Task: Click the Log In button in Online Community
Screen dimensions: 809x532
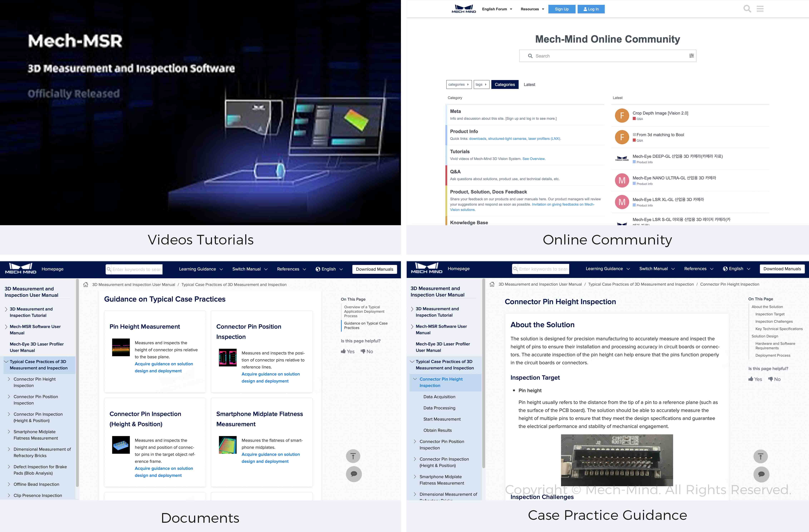Action: pos(591,9)
